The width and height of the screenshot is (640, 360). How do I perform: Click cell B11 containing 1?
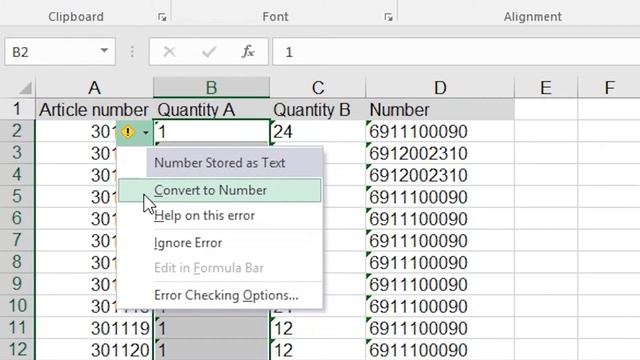[x=211, y=328]
